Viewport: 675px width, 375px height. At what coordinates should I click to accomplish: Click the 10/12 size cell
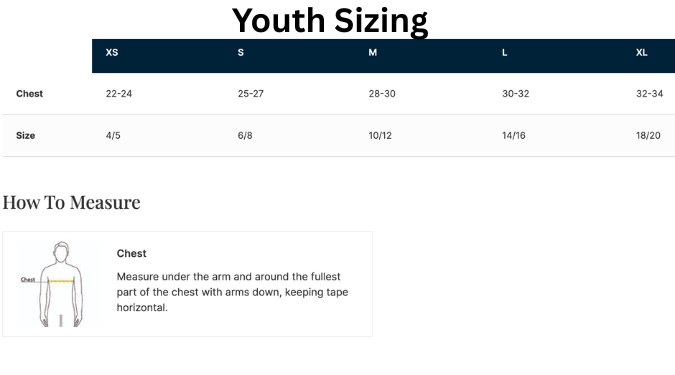(380, 136)
